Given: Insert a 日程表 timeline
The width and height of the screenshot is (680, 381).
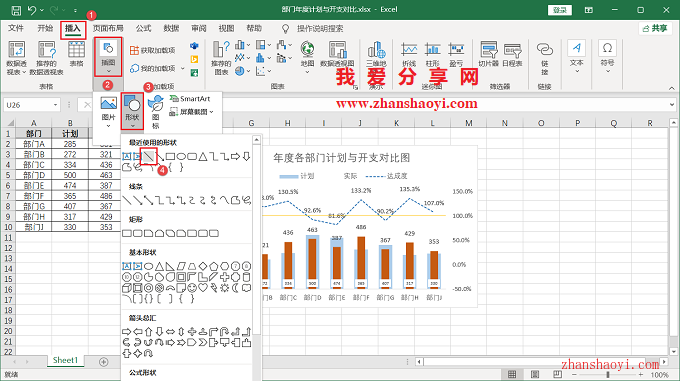Looking at the screenshot, I should pyautogui.click(x=512, y=54).
